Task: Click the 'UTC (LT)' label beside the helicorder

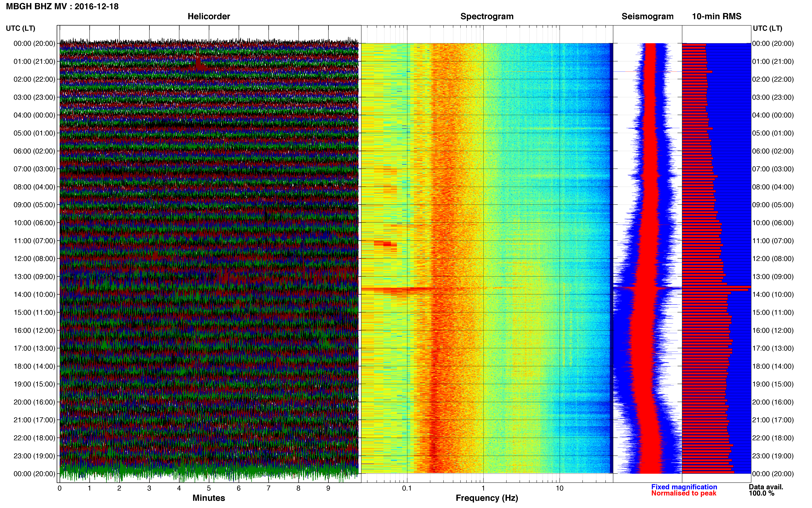Action: pyautogui.click(x=21, y=28)
